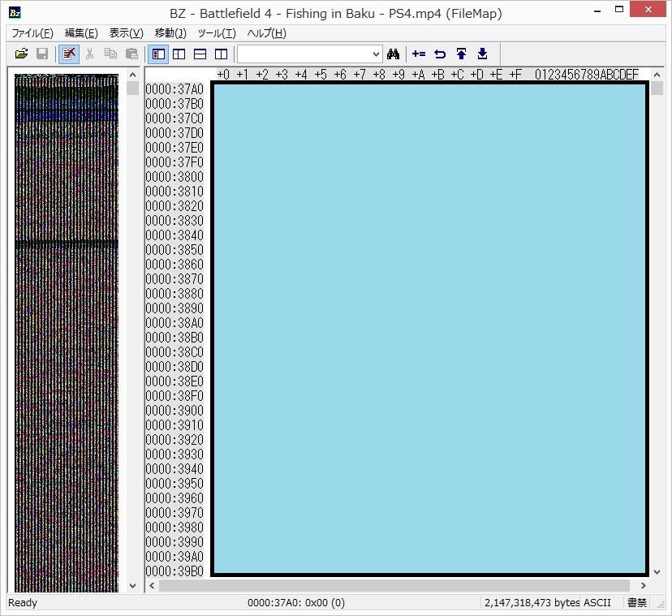Image resolution: width=672 pixels, height=616 pixels.
Task: Click the second pane layout icon
Action: [179, 54]
